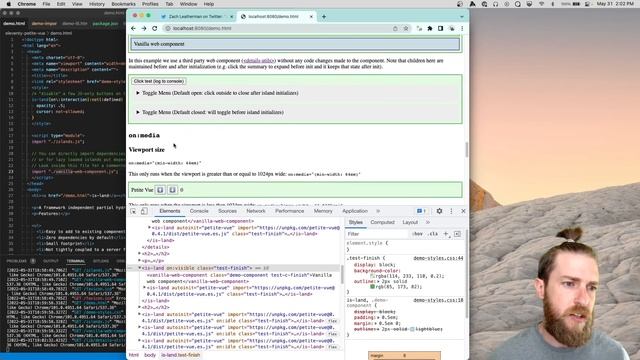Open the Memory DevTools tab

[x=323, y=211]
